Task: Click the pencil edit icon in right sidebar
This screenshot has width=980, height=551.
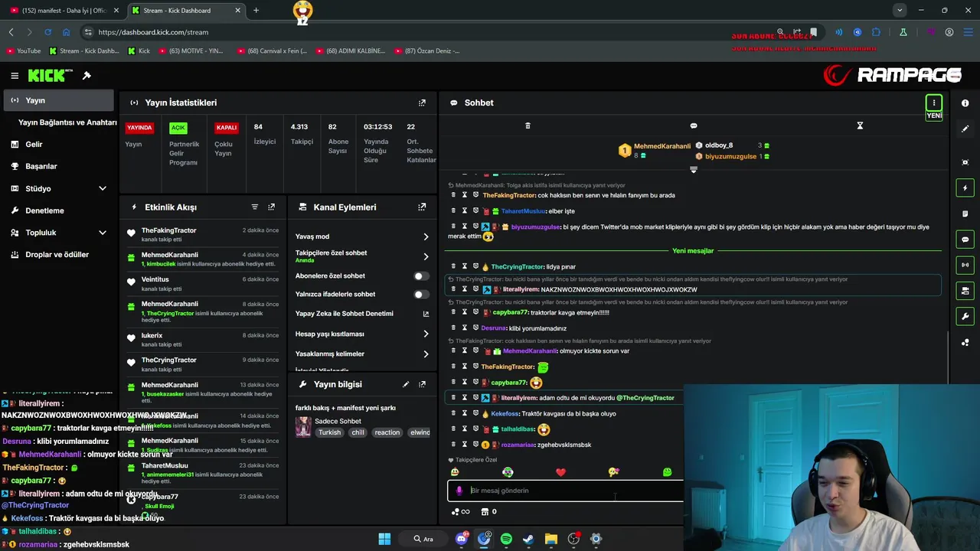Action: tap(965, 129)
